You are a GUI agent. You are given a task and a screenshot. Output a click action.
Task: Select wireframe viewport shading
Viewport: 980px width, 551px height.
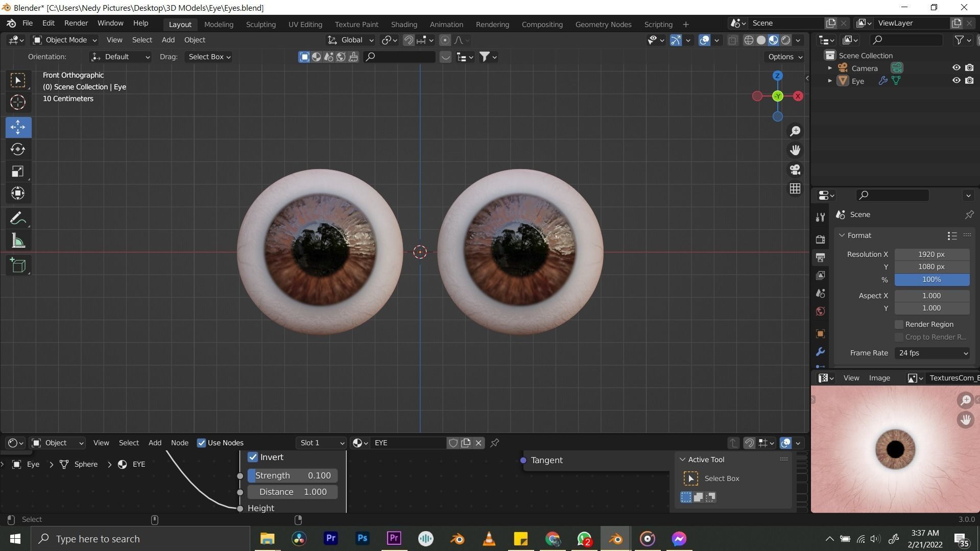point(749,40)
